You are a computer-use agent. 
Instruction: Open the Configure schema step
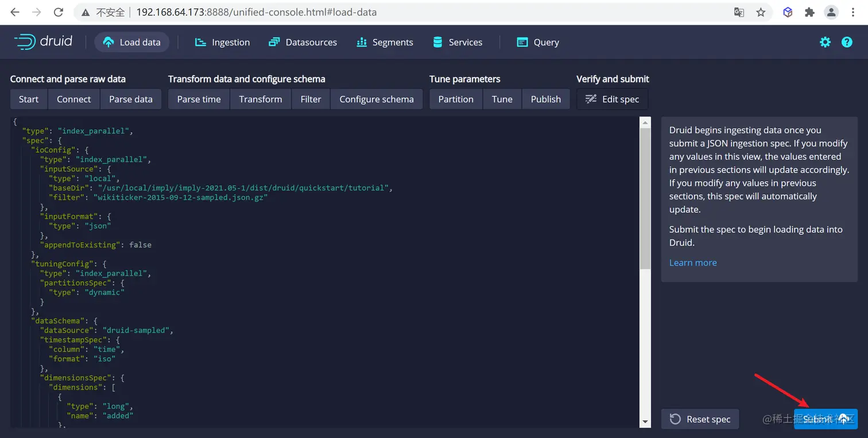(x=377, y=99)
